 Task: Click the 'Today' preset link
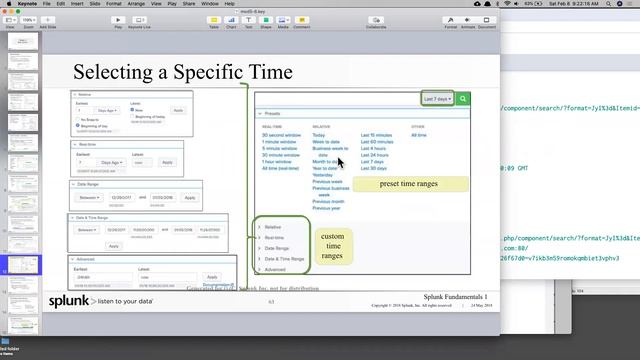319,135
